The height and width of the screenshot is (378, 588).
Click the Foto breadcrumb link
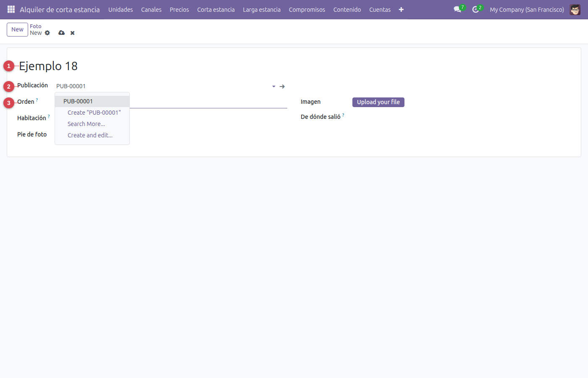click(36, 26)
